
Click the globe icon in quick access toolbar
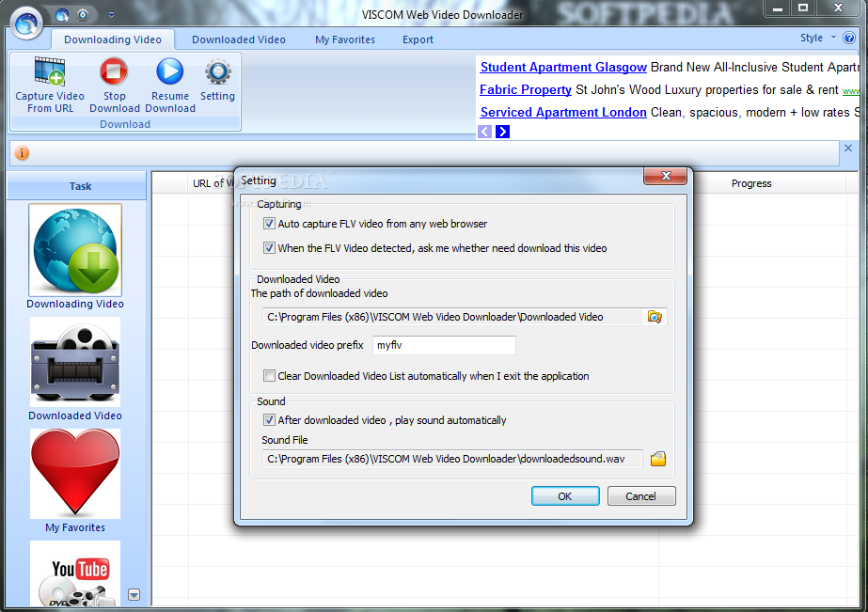62,15
